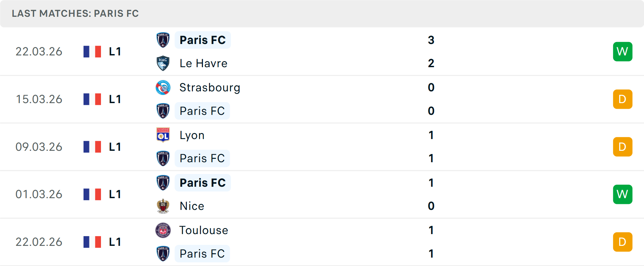Click French flag for 15.03.26 match
644x266 pixels.
point(92,99)
